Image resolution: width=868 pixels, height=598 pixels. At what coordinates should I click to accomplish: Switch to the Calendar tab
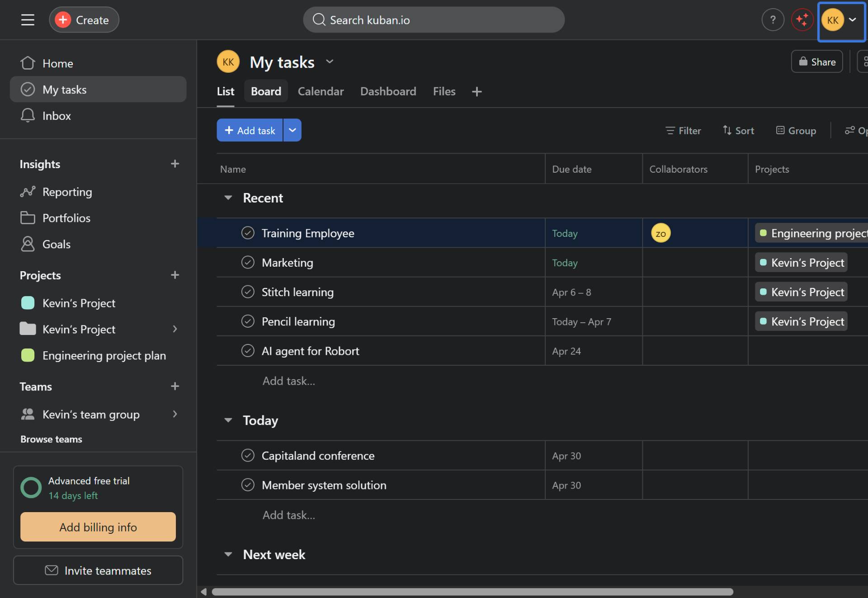(x=321, y=92)
